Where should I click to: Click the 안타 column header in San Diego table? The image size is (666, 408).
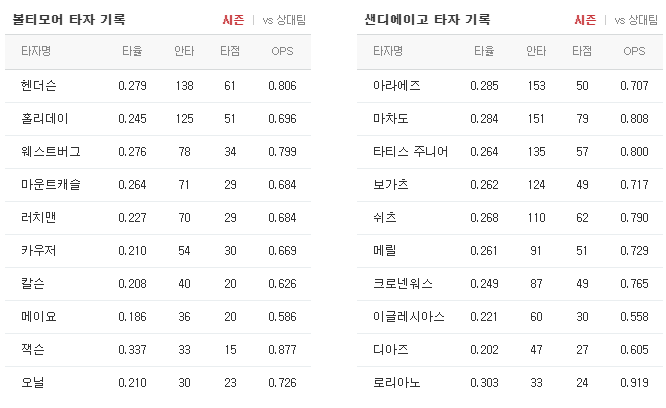click(x=536, y=51)
